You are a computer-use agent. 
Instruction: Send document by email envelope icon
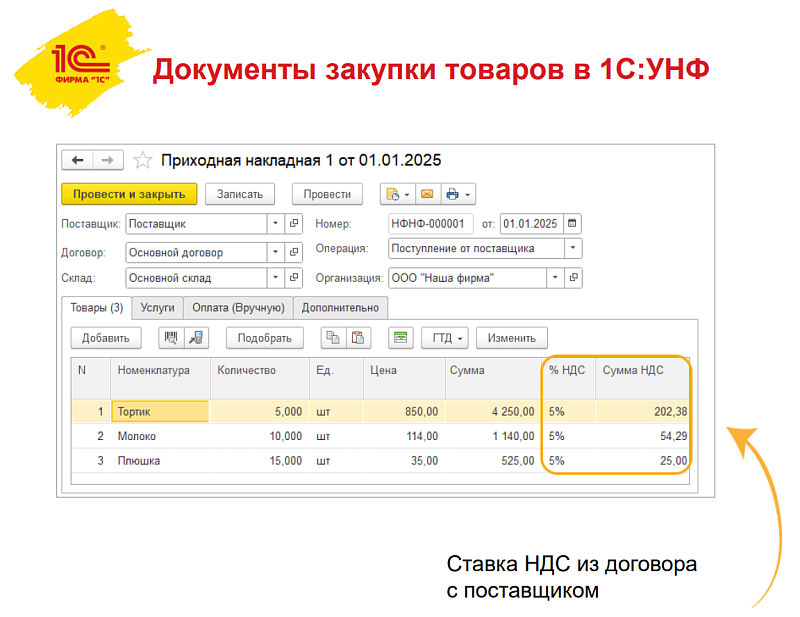(428, 194)
